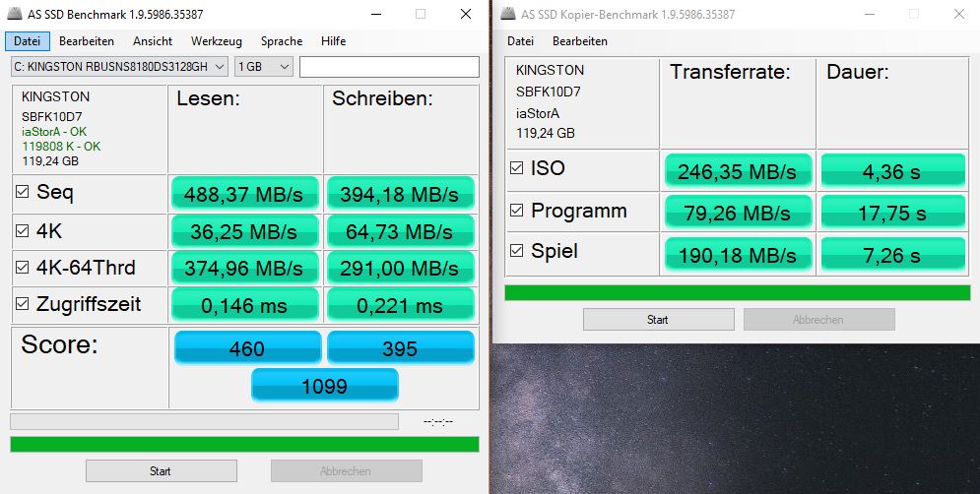The height and width of the screenshot is (494, 980).
Task: Click the Programm transfer rate 79,26 MB/s
Action: [x=738, y=213]
